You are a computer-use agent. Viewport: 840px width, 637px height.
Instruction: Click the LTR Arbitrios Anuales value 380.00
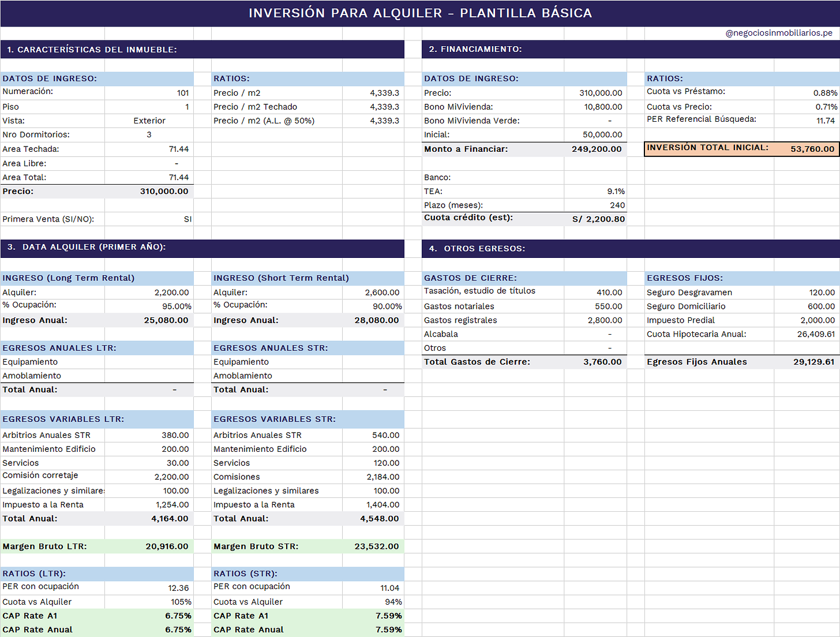[149, 435]
